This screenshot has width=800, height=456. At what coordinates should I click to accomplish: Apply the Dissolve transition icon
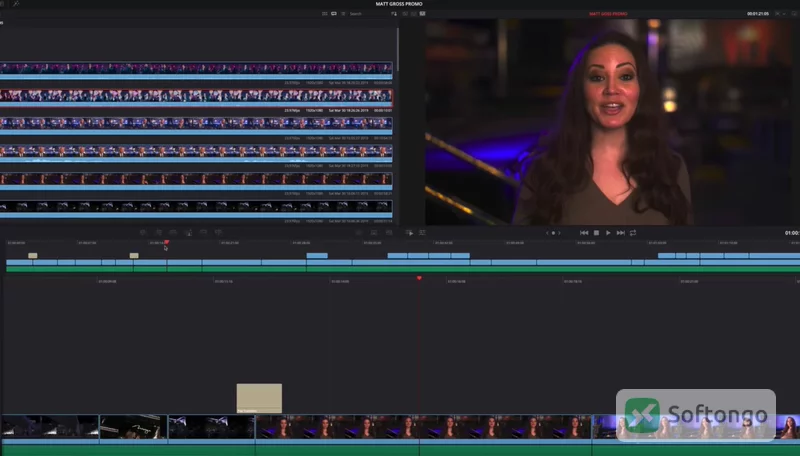(x=374, y=233)
